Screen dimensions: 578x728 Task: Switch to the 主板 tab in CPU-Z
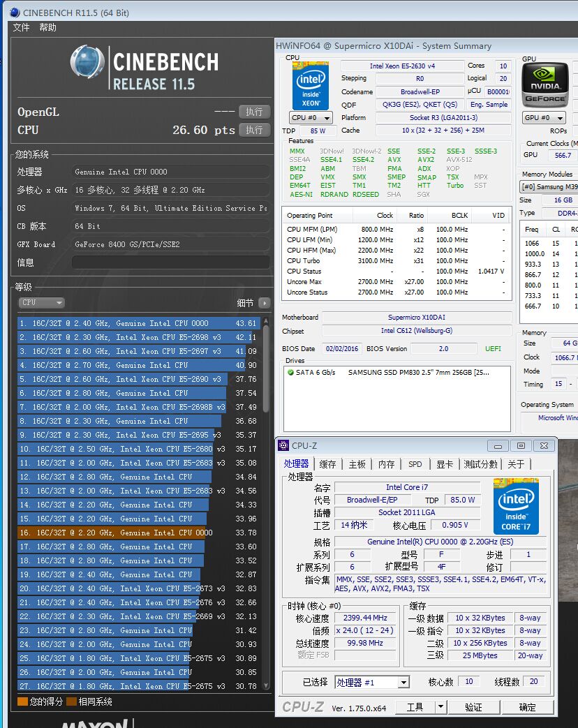(x=357, y=464)
